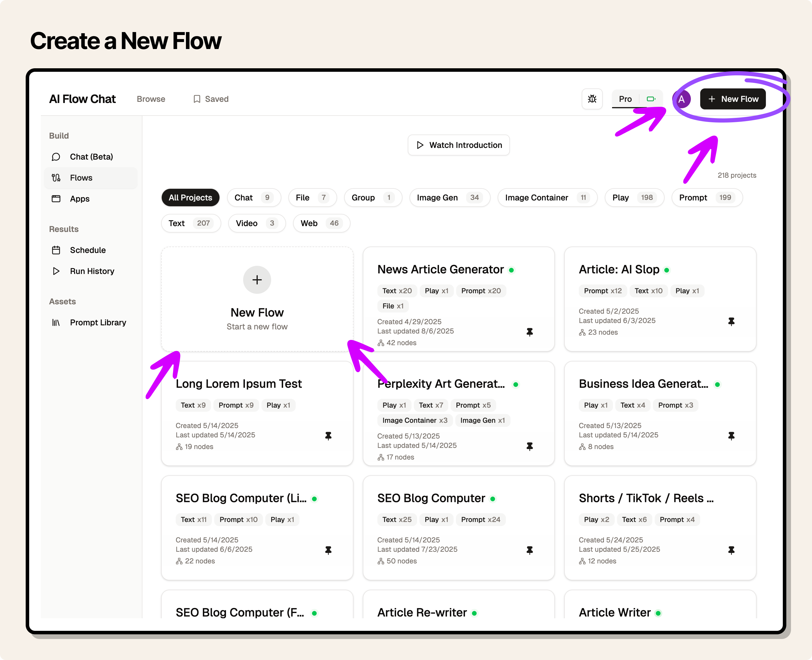The width and height of the screenshot is (812, 660).
Task: Pin the Article: AI Slop project
Action: (731, 322)
